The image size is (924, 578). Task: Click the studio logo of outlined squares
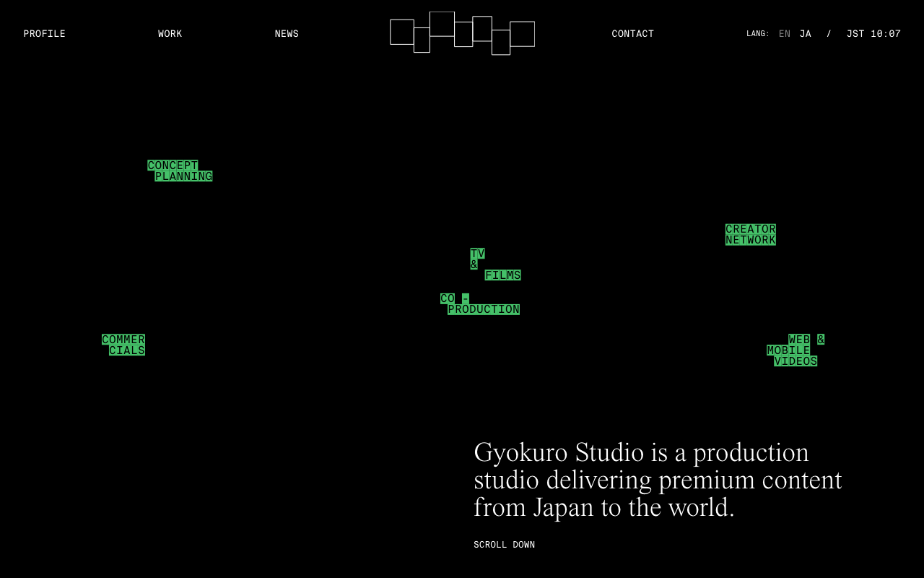pos(462,33)
